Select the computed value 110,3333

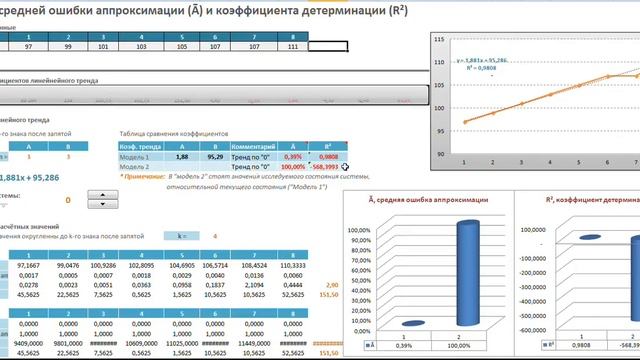(293, 265)
